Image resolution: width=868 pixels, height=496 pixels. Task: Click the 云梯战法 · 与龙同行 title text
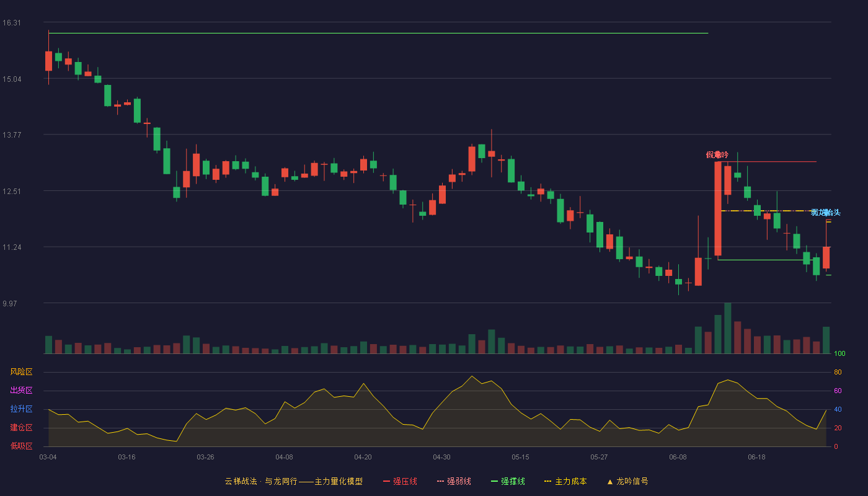(261, 481)
